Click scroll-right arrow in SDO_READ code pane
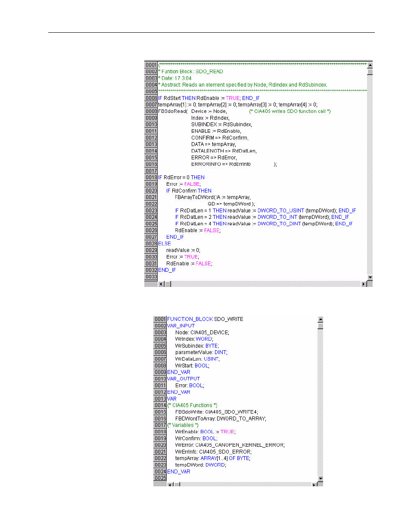The image size is (411, 532). point(364,284)
